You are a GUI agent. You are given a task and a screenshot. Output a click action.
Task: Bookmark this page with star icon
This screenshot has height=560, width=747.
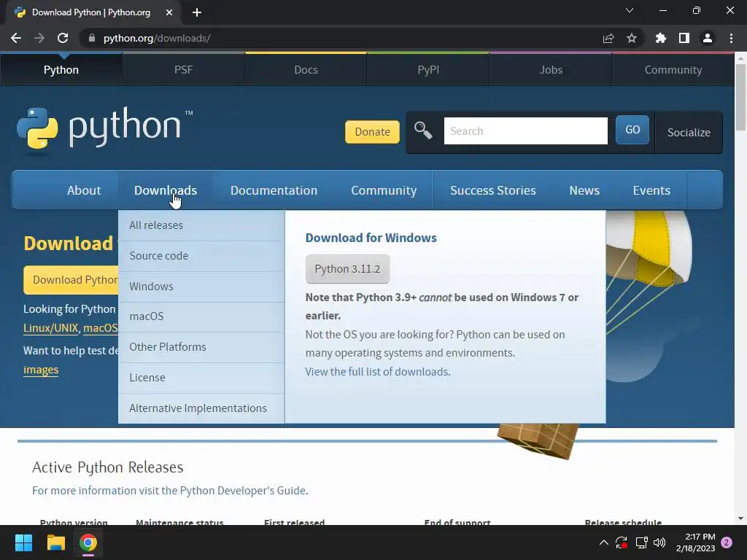pyautogui.click(x=632, y=38)
